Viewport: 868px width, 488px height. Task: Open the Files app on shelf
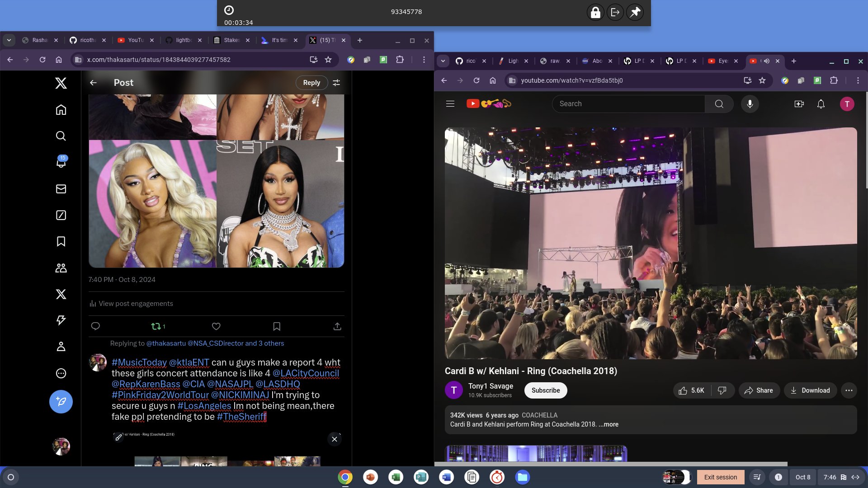tap(522, 477)
